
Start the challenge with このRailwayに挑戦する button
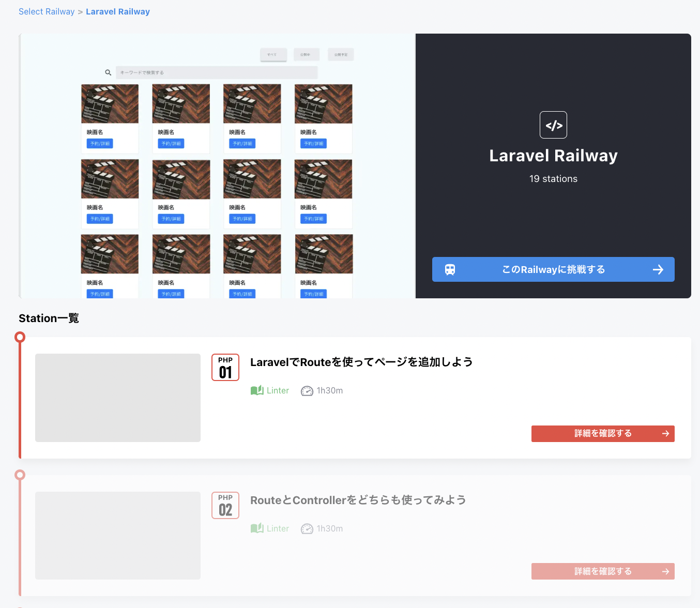553,269
